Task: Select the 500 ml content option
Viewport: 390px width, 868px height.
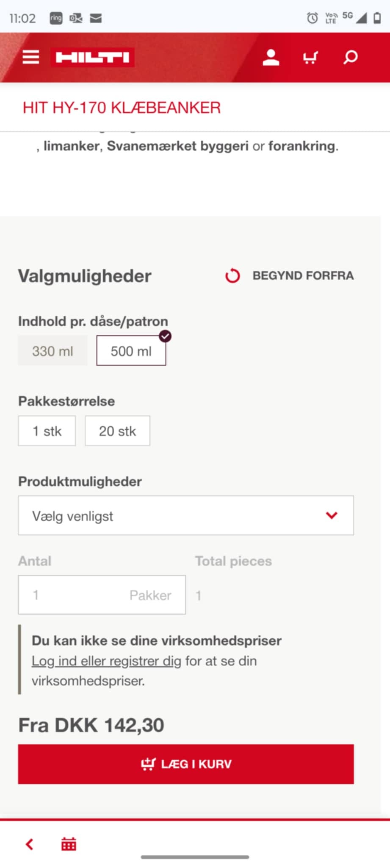Action: coord(131,351)
